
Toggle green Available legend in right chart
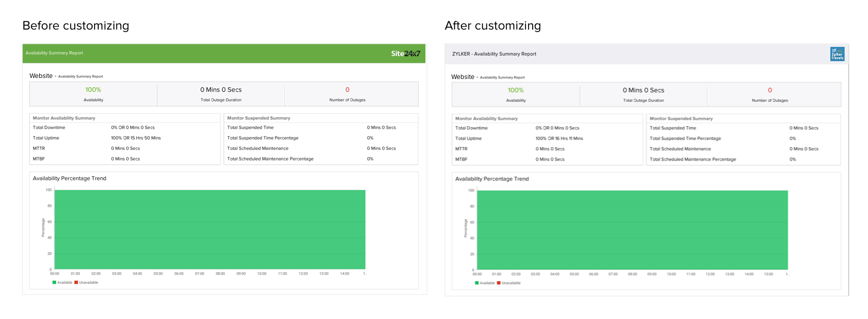coord(484,283)
